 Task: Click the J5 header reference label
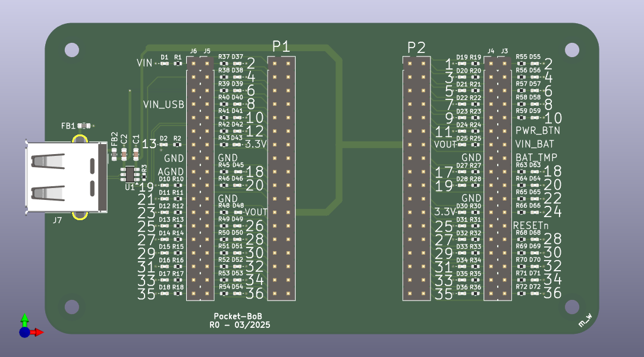pyautogui.click(x=206, y=51)
